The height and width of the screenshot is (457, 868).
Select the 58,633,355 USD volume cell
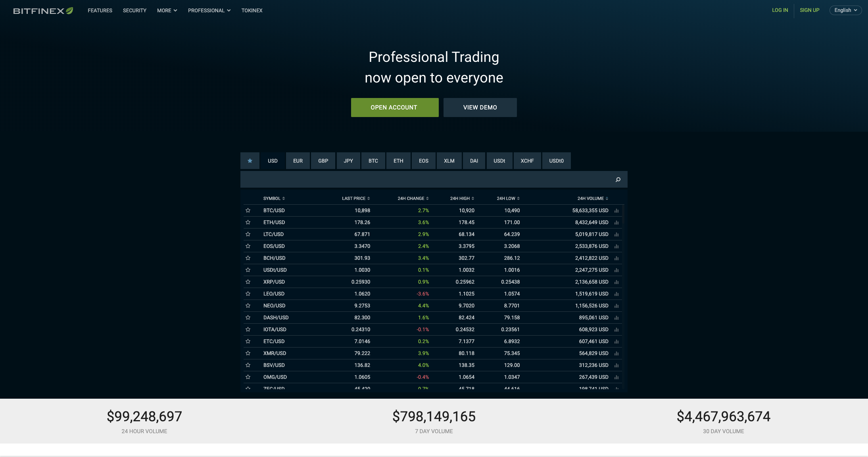pos(590,211)
